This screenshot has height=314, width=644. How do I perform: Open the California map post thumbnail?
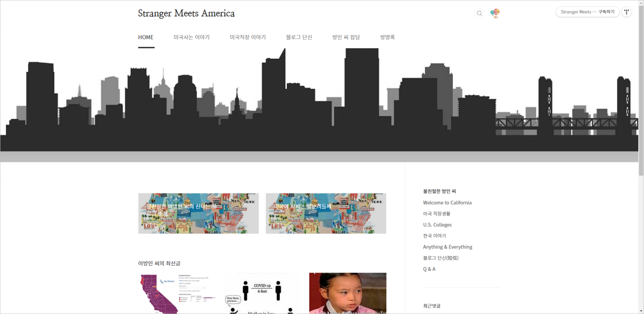point(177,293)
